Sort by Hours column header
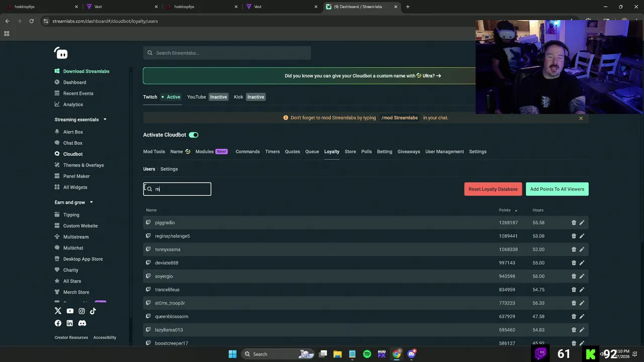The image size is (644, 362). coord(538,211)
